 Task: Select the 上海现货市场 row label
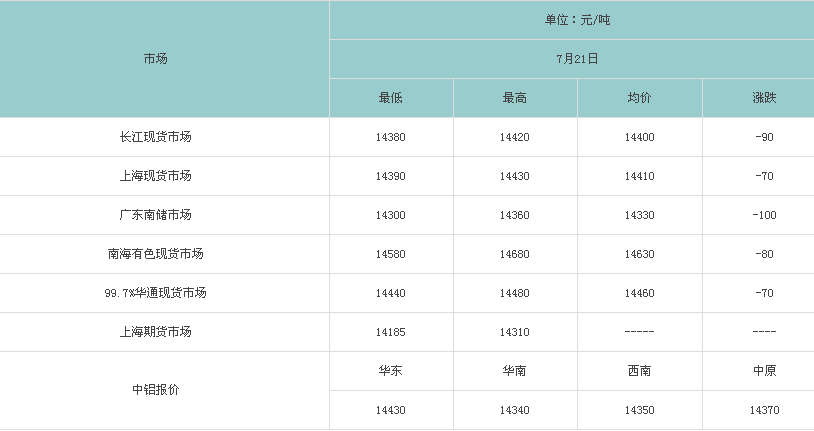(156, 176)
